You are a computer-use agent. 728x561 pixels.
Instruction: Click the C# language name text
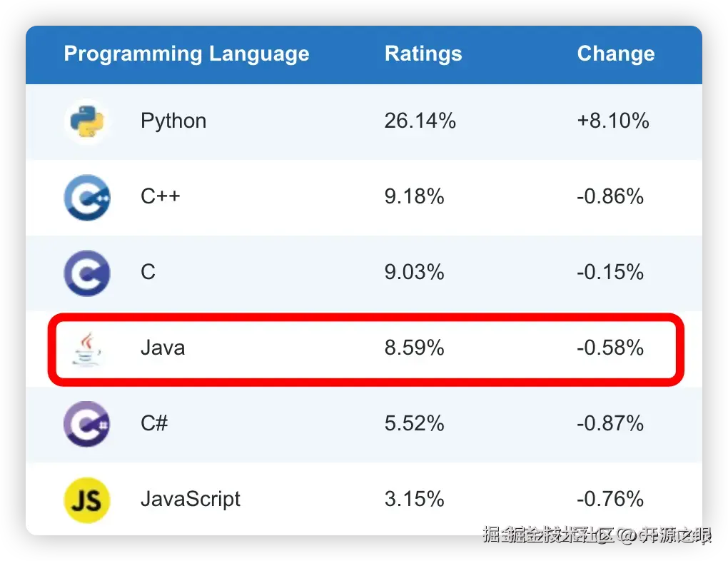(x=154, y=424)
